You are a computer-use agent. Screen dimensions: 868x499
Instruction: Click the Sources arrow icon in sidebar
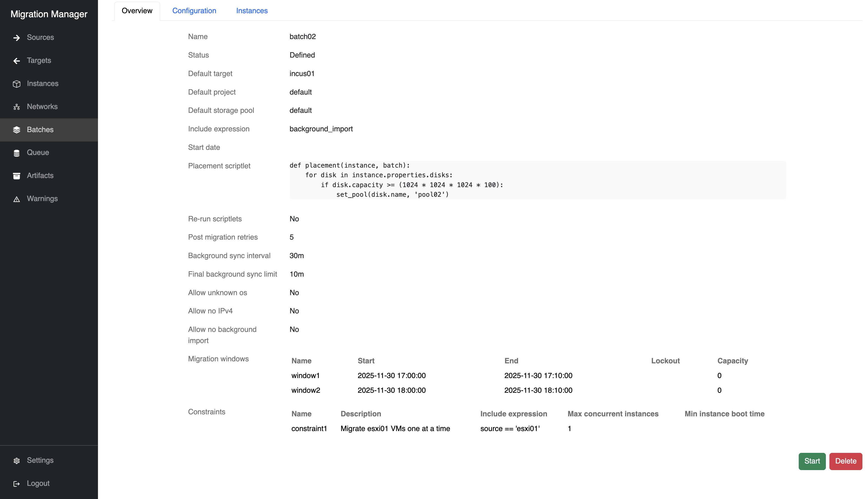coord(16,38)
